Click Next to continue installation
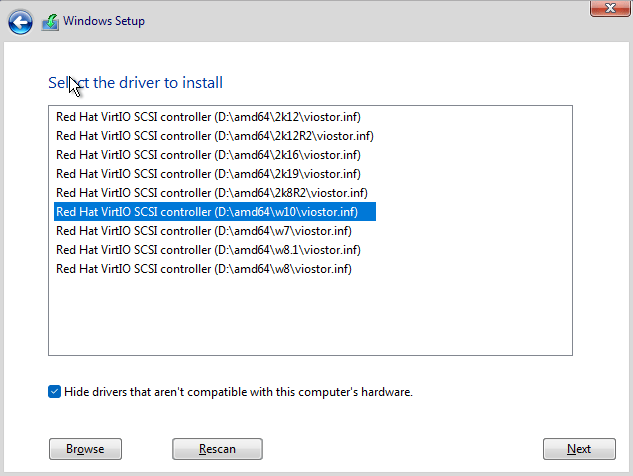This screenshot has height=476, width=633. 578,449
